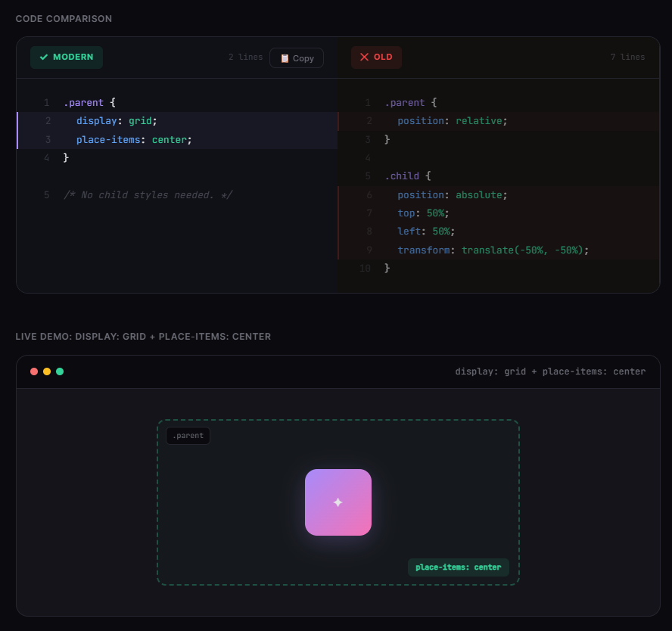Click the green traffic-light dot in the demo window

(59, 371)
